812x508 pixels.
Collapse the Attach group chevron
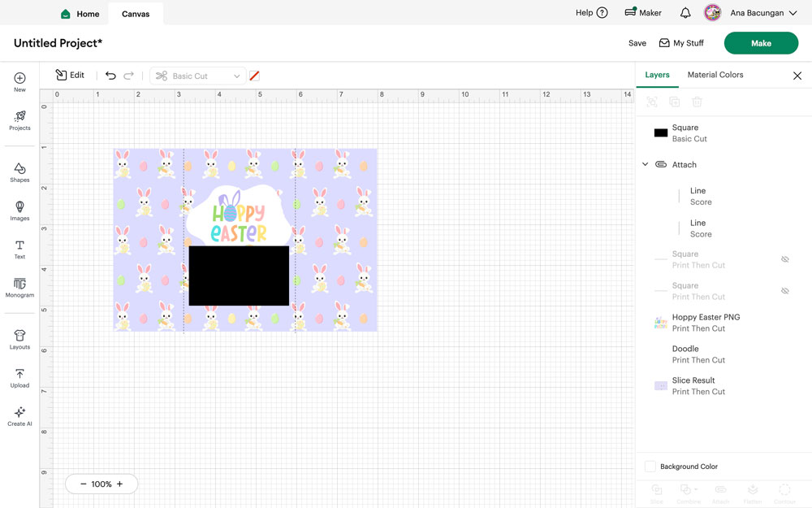coord(645,164)
